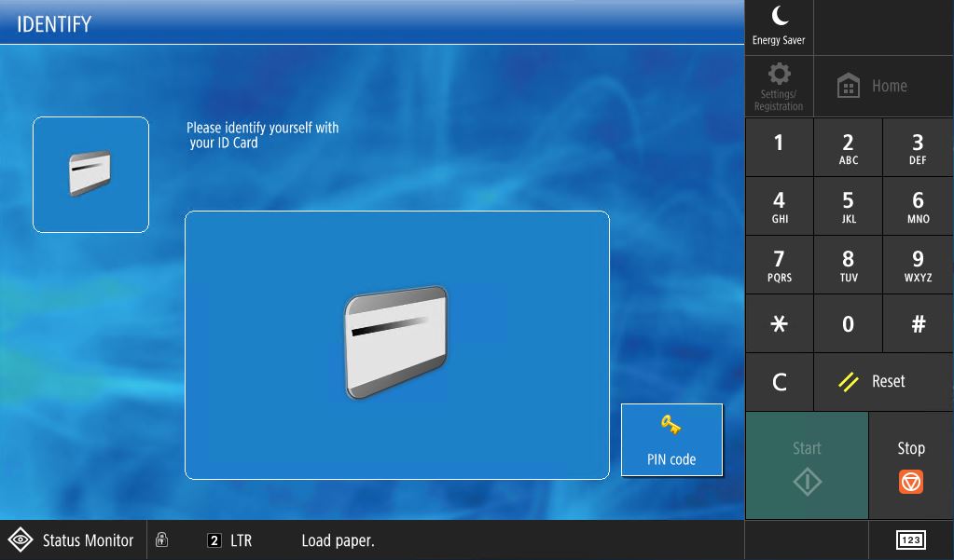The image size is (954, 560).
Task: Tap the hash key on keypad
Action: (x=918, y=323)
